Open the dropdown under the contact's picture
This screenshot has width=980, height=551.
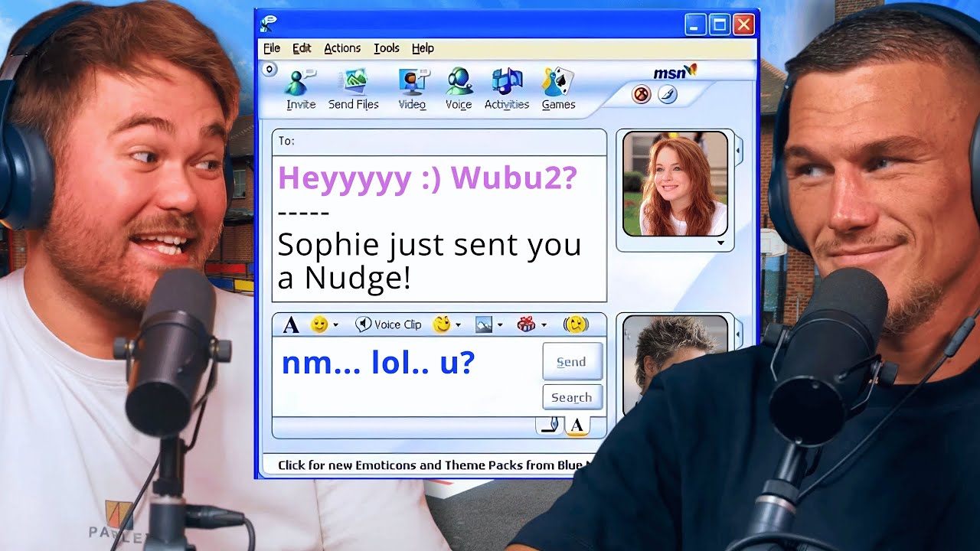point(720,243)
